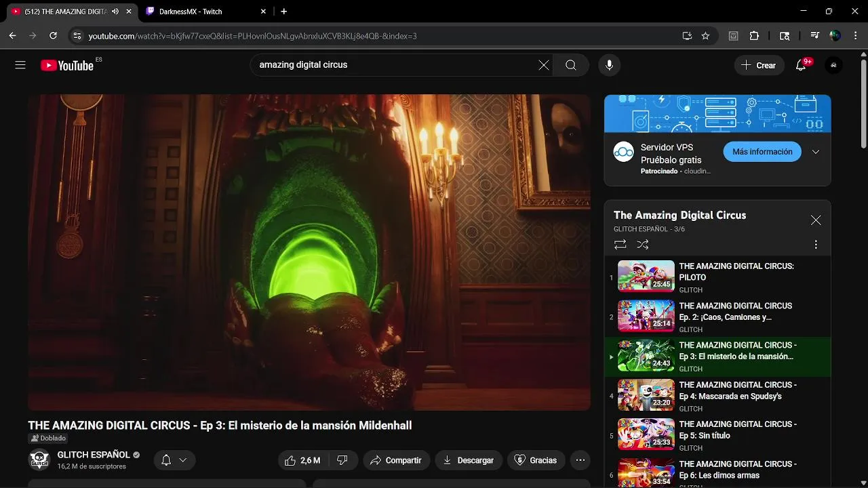
Task: Toggle playlist loop
Action: click(620, 245)
